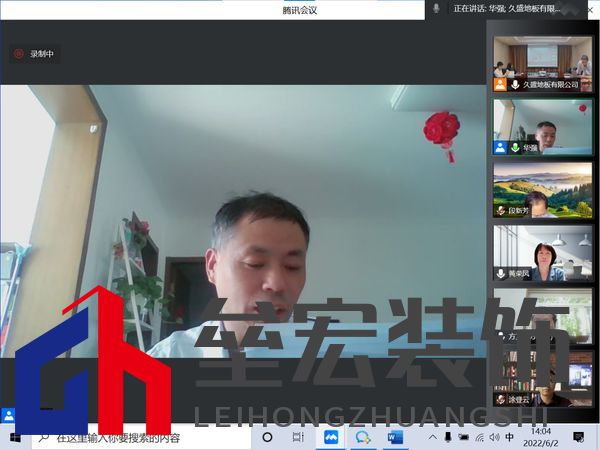Open Cortana circle icon in taskbar
The width and height of the screenshot is (600, 450).
pyautogui.click(x=267, y=438)
